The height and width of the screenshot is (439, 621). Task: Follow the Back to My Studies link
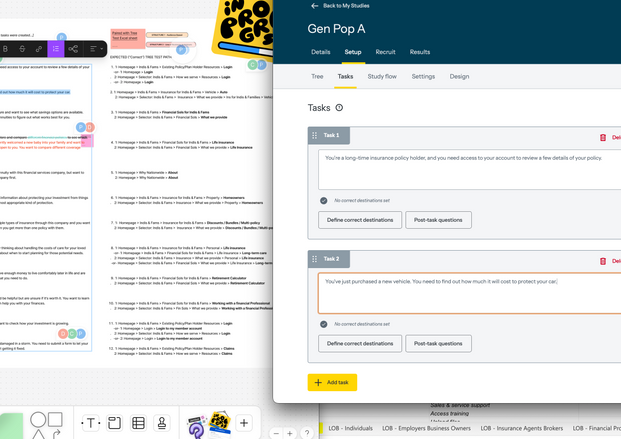(x=346, y=6)
